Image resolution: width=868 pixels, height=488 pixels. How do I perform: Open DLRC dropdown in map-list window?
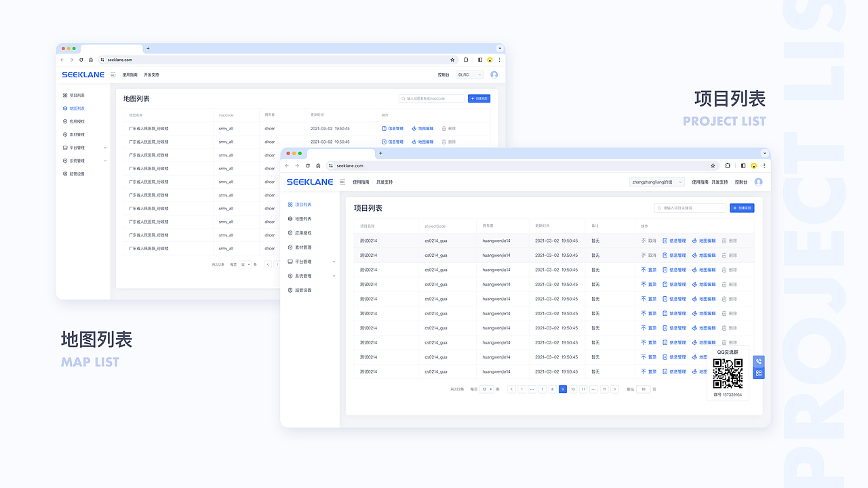click(x=470, y=75)
